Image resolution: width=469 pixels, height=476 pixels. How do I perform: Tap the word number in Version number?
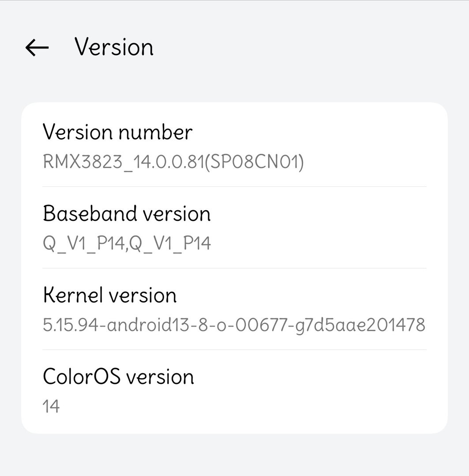pyautogui.click(x=155, y=132)
